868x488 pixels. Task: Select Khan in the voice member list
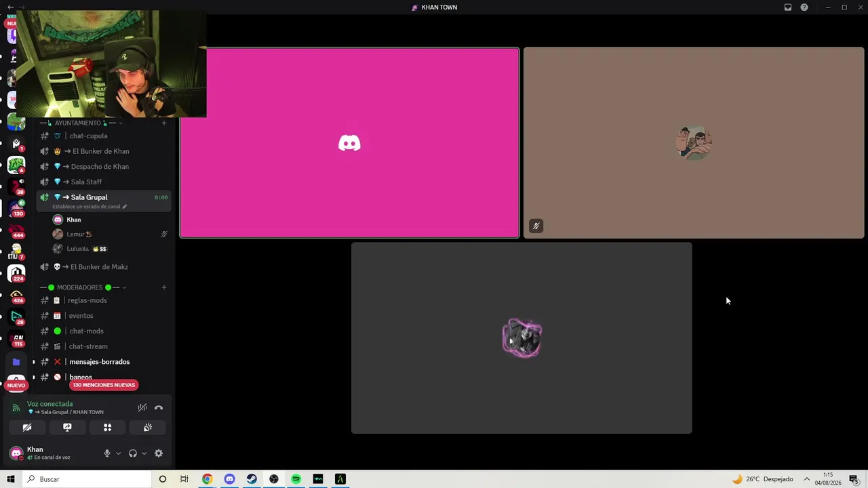click(x=110, y=220)
